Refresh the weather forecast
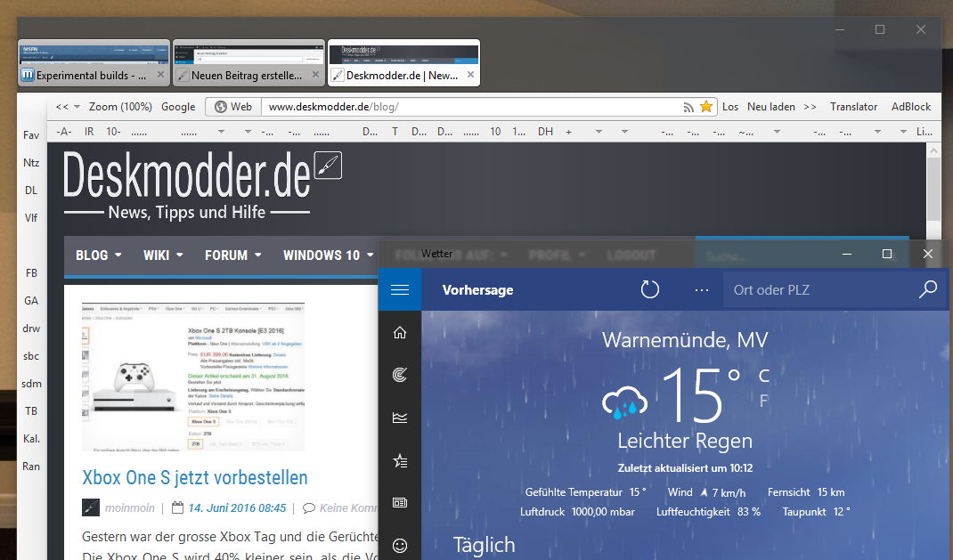Screen dimensions: 953x560 [x=649, y=289]
